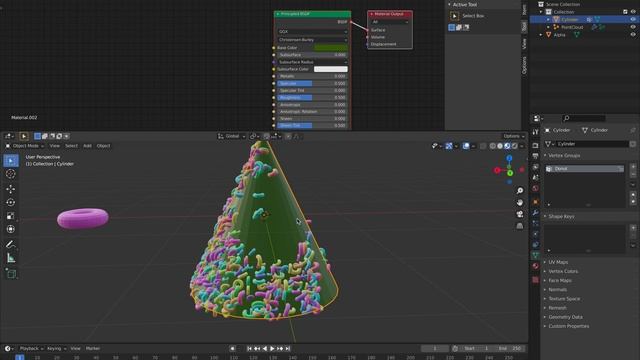The width and height of the screenshot is (640, 360).
Task: Switch perspective/orthographic grid icon
Action: coord(520,226)
